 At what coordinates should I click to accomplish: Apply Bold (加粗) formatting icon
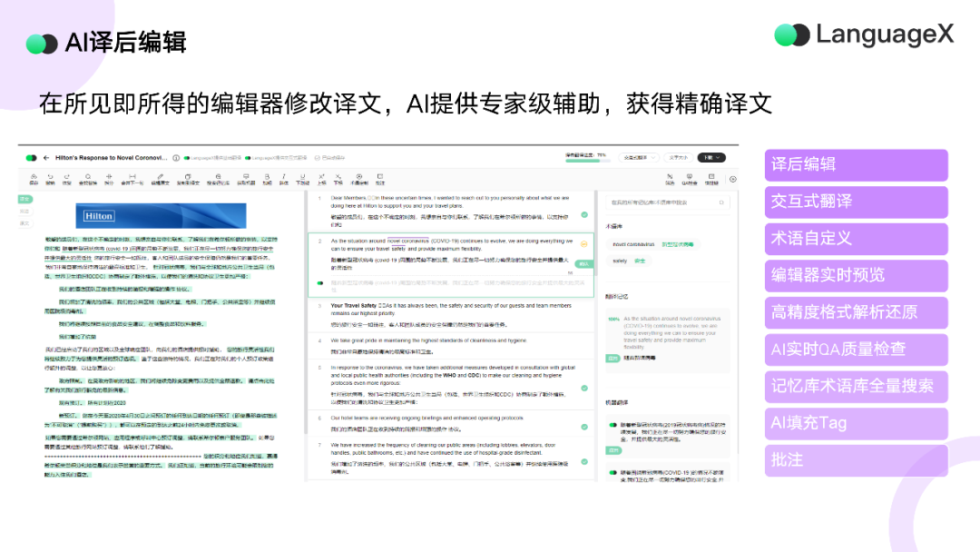tap(266, 178)
